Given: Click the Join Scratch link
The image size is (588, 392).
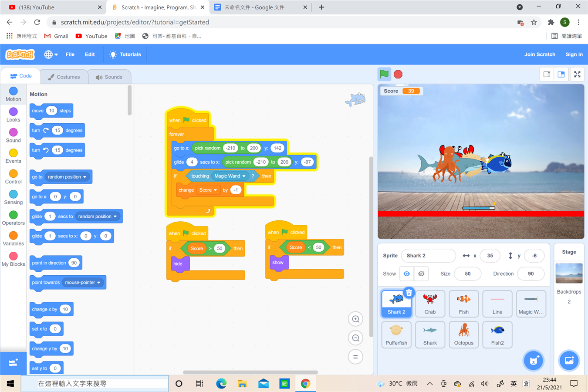Looking at the screenshot, I should pos(539,54).
